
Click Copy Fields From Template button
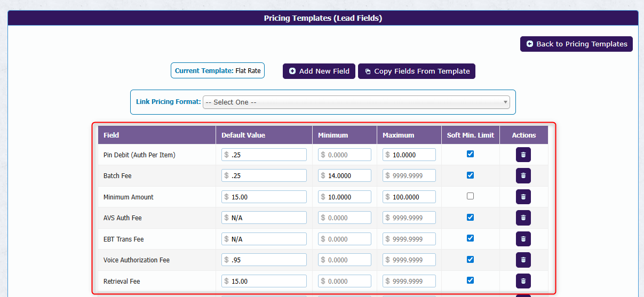click(x=416, y=71)
